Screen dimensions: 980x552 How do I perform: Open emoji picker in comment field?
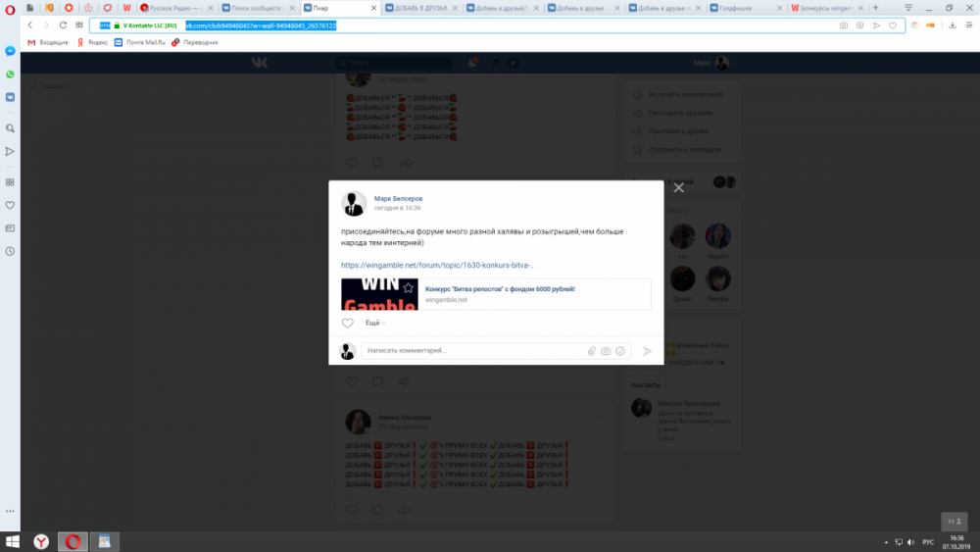[x=620, y=351]
